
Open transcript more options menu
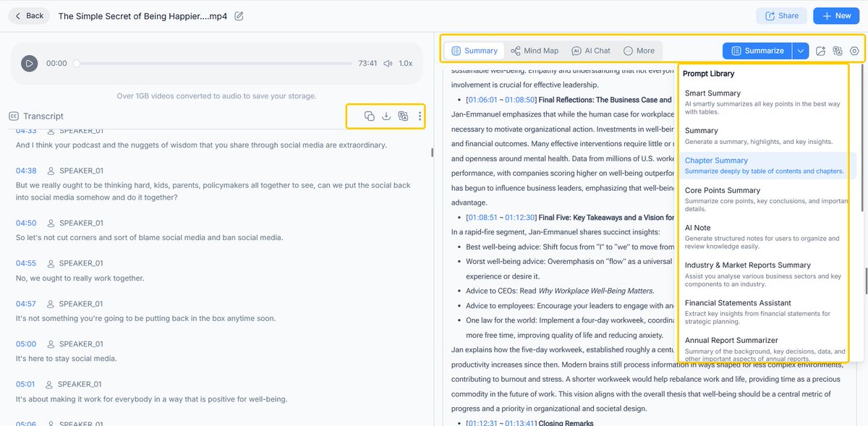click(420, 116)
